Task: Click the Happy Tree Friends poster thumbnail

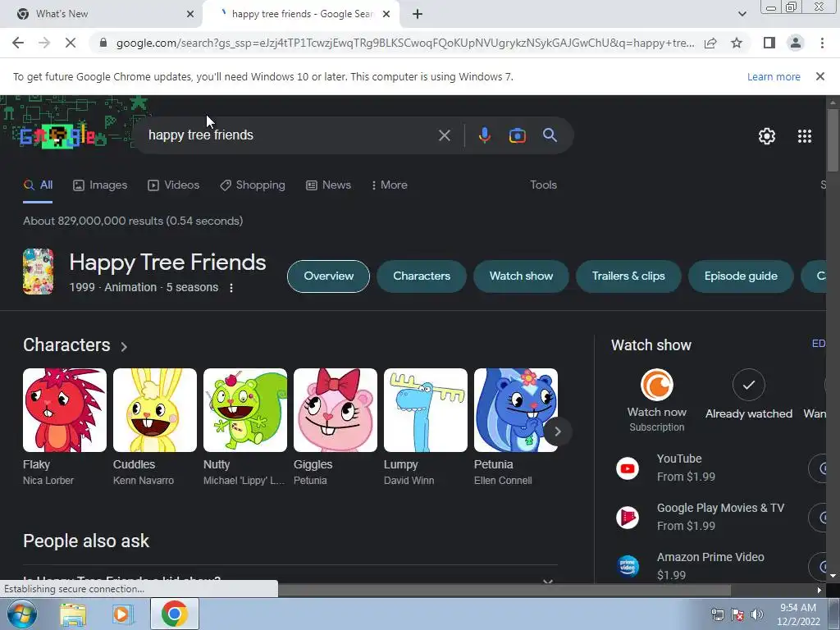Action: pos(38,272)
